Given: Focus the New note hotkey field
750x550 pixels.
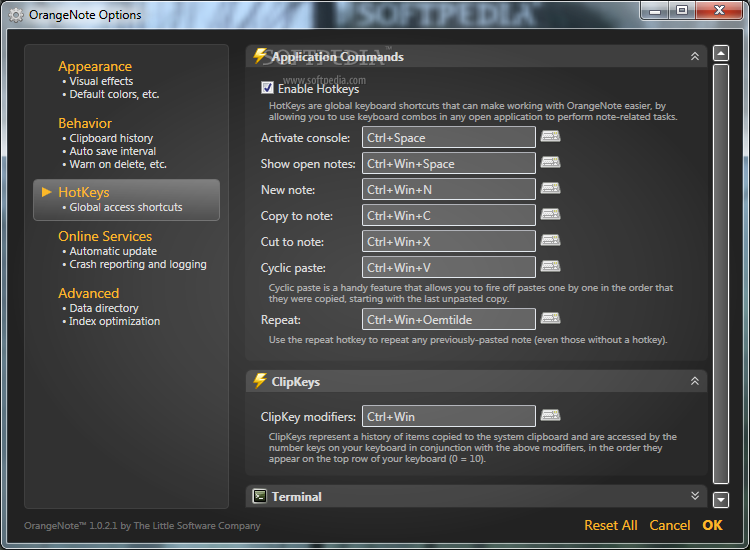Looking at the screenshot, I should coord(449,189).
